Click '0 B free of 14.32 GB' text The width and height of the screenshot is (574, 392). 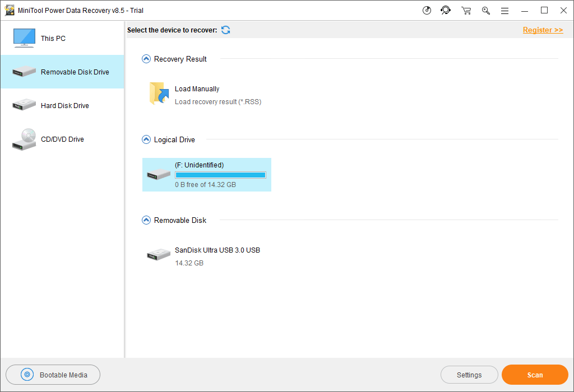pyautogui.click(x=205, y=185)
